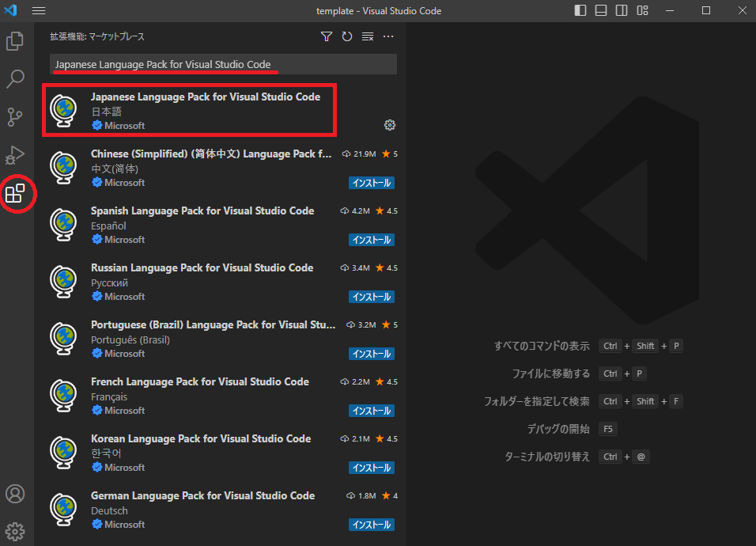Viewport: 756px width, 546px height.
Task: Open the Explorer view in activity bar
Action: (x=15, y=41)
